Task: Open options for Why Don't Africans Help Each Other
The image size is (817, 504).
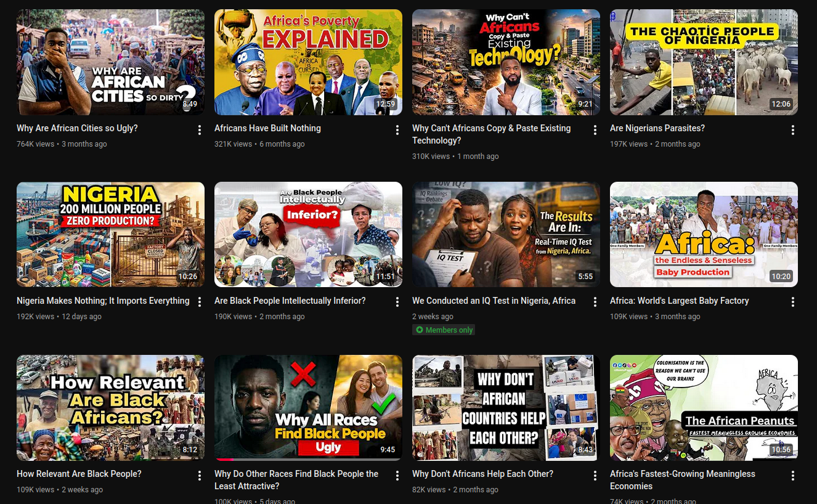Action: tap(595, 476)
